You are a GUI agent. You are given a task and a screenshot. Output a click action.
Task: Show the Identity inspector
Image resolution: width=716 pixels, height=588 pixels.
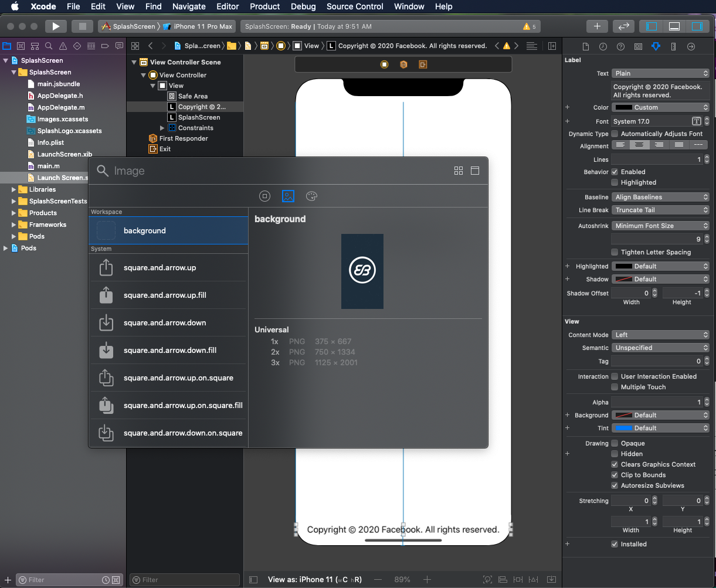638,46
